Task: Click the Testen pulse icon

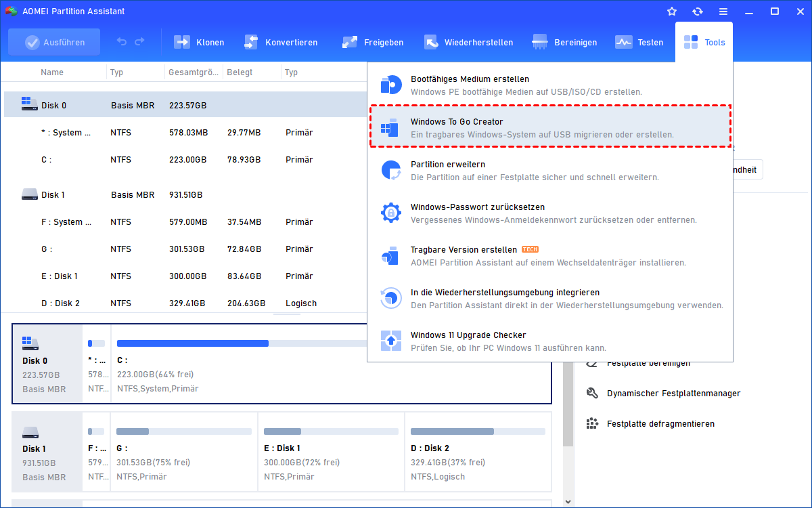Action: pos(623,42)
